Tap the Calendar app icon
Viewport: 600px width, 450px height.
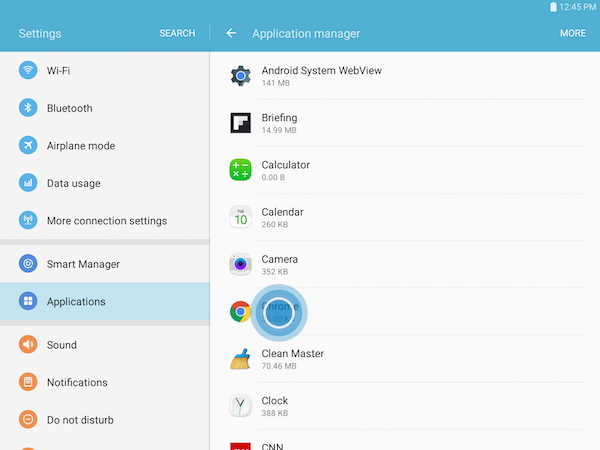[x=240, y=217]
